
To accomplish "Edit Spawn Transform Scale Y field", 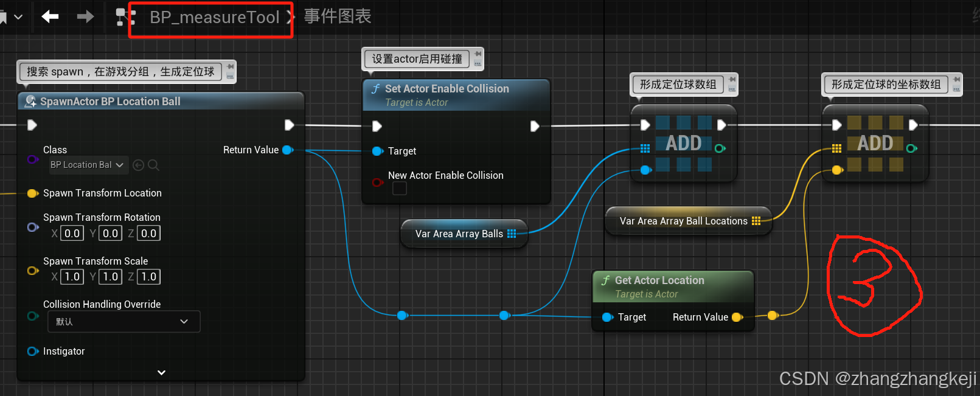I will pyautogui.click(x=110, y=277).
